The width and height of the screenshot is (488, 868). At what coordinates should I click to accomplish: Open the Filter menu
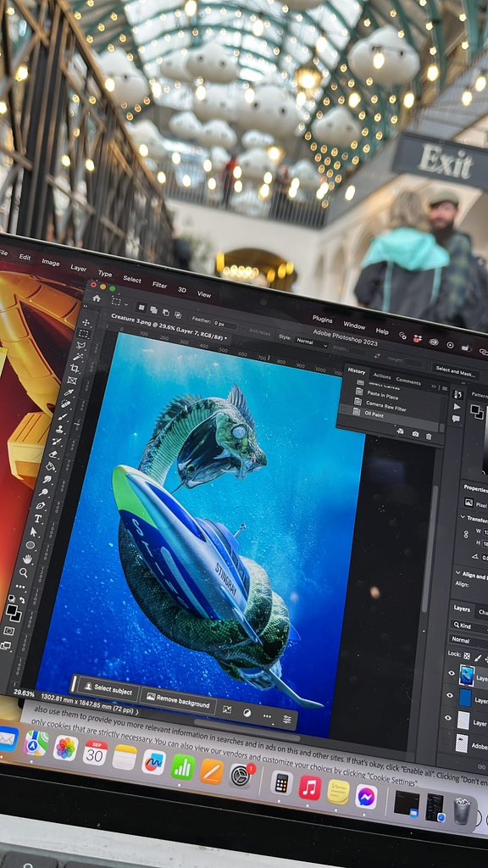159,285
